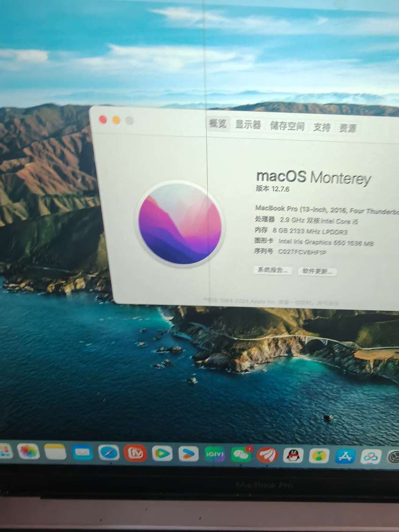Minimize the About This Mac window

[116, 120]
